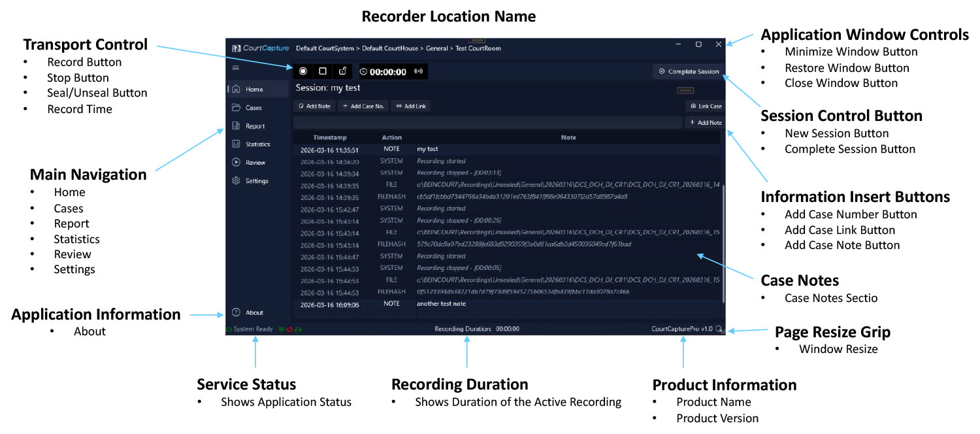This screenshot has height=434, width=980.
Task: Click the note text input field
Action: [487, 122]
